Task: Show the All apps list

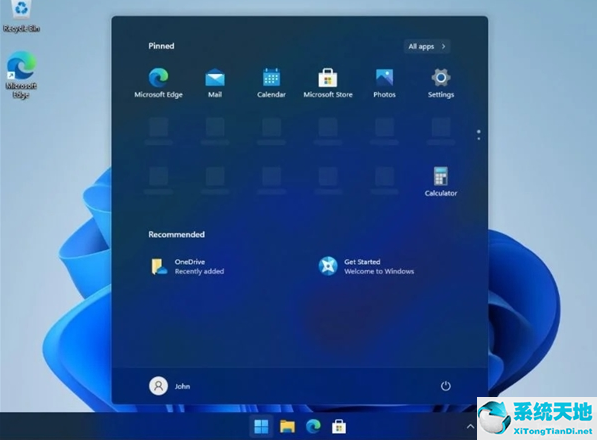Action: coord(427,46)
